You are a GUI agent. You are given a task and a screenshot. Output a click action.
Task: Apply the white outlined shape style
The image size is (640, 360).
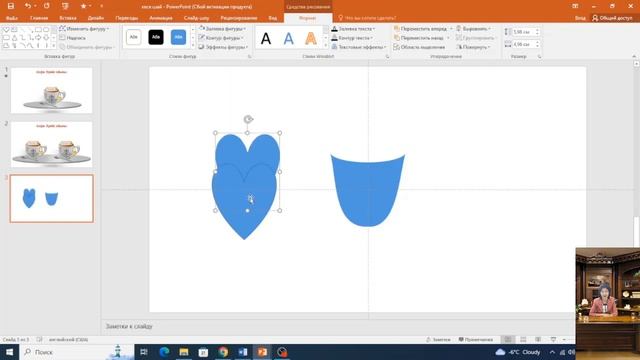[x=133, y=37]
